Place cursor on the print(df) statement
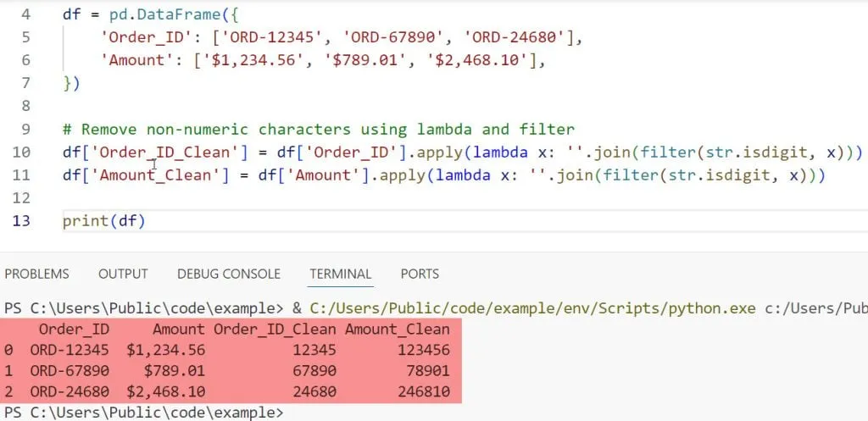This screenshot has width=868, height=421. click(x=103, y=221)
